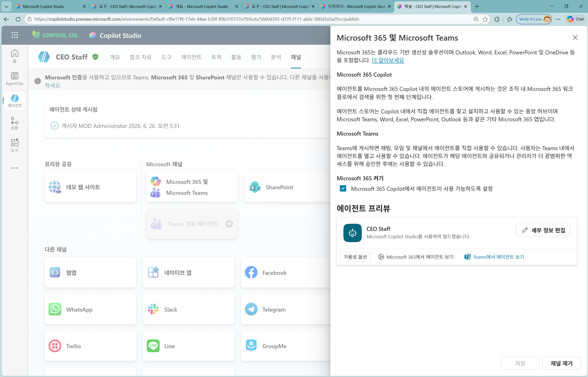Click the CEO Staff agent preview avatar

pyautogui.click(x=352, y=233)
